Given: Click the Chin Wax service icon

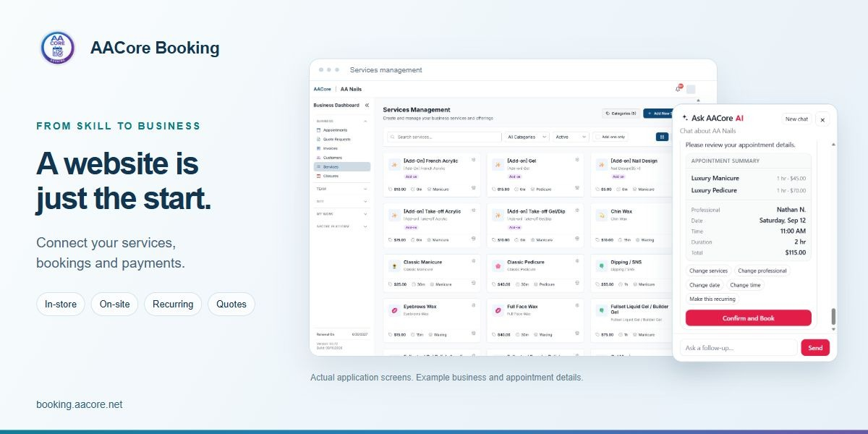Looking at the screenshot, I should point(601,215).
